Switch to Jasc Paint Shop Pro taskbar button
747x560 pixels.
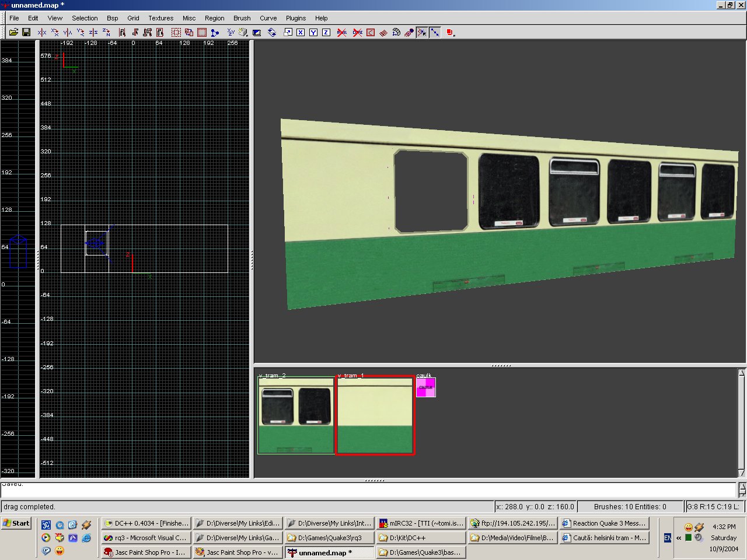tap(146, 552)
